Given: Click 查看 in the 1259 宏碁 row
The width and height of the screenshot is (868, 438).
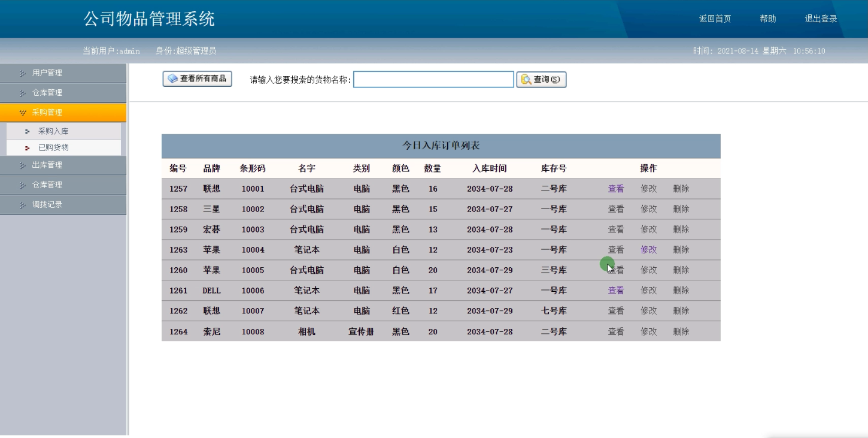Looking at the screenshot, I should (x=616, y=229).
